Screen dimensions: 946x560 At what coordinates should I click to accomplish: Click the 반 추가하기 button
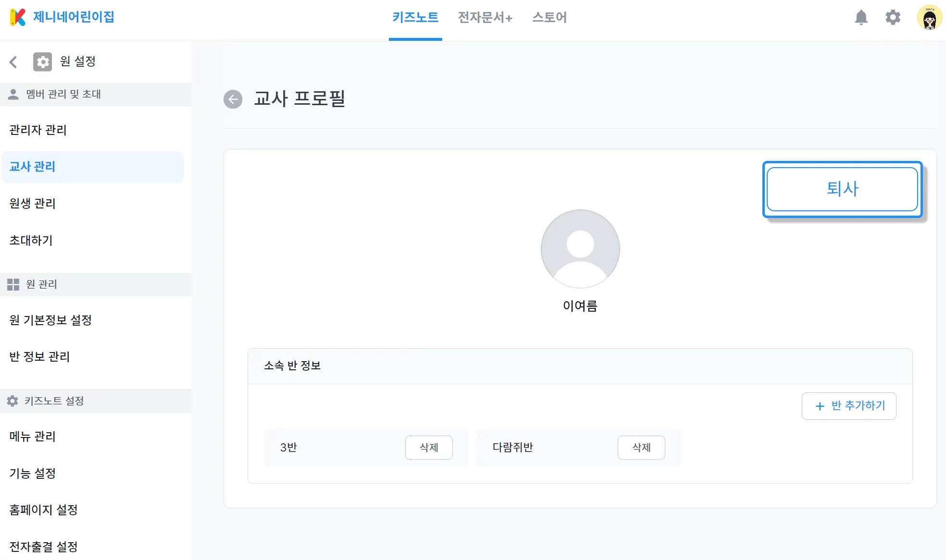(848, 406)
